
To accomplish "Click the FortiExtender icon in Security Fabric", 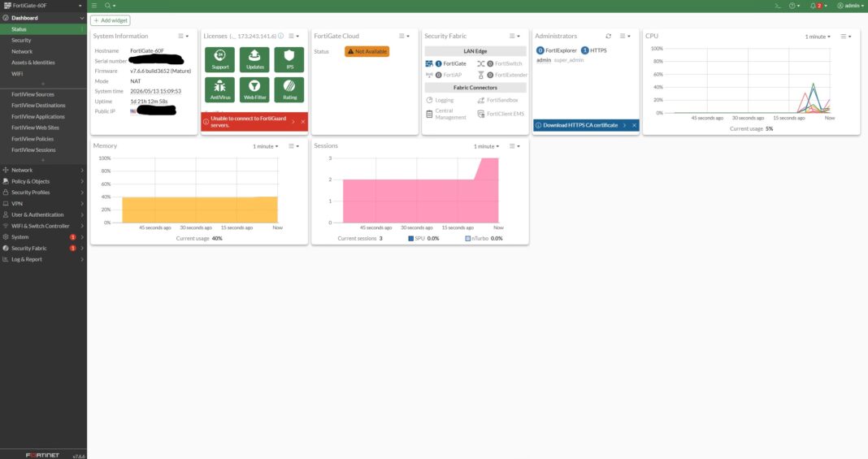I will point(480,75).
